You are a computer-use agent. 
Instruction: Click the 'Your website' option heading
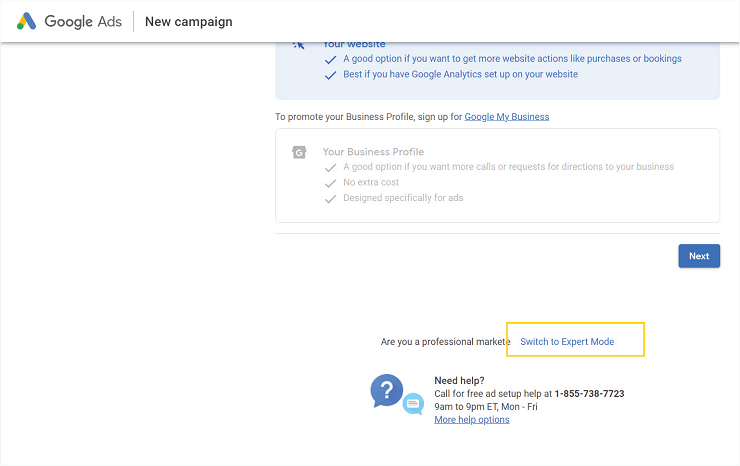coord(354,45)
